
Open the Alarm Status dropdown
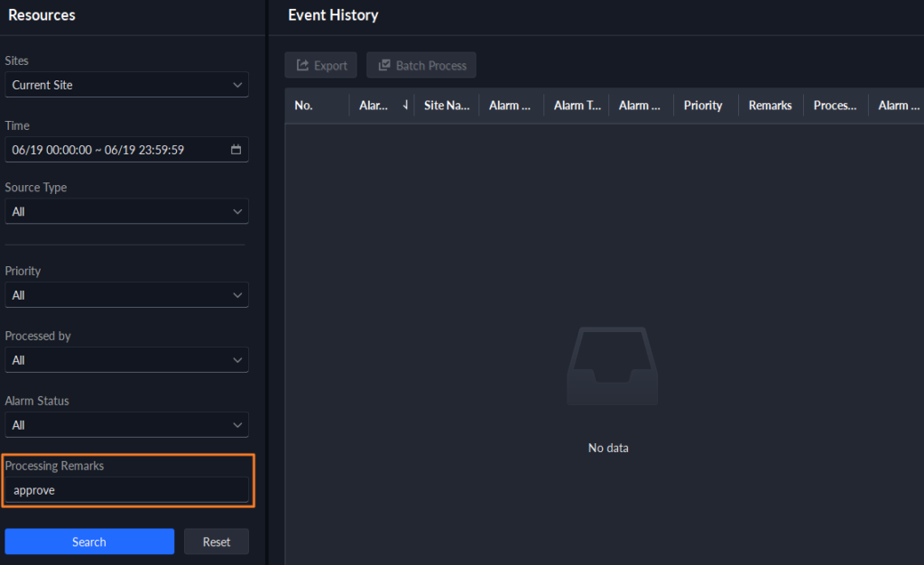click(126, 425)
